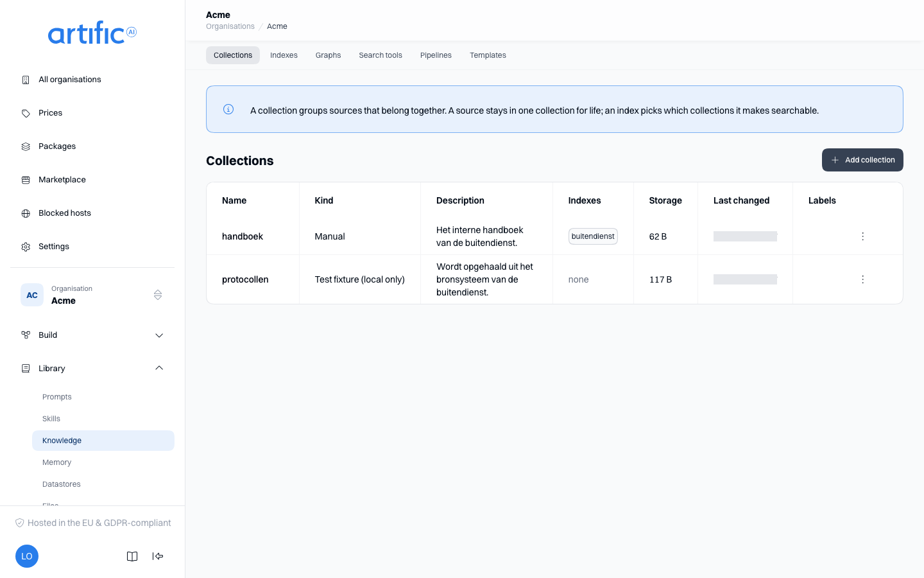The width and height of the screenshot is (924, 578).
Task: Switch to the Search tools tab
Action: (381, 55)
